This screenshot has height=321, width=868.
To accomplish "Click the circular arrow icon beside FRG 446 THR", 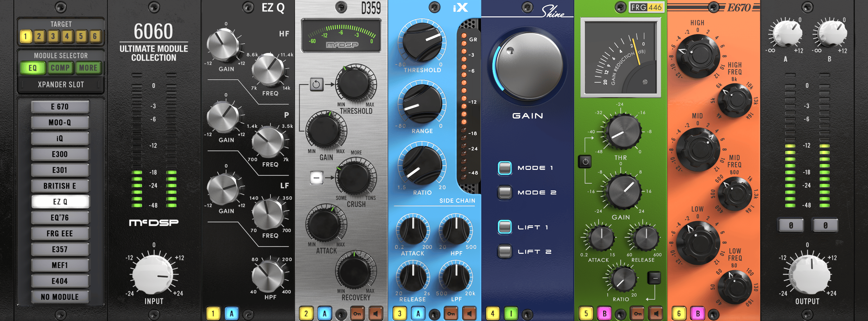I will (x=585, y=162).
